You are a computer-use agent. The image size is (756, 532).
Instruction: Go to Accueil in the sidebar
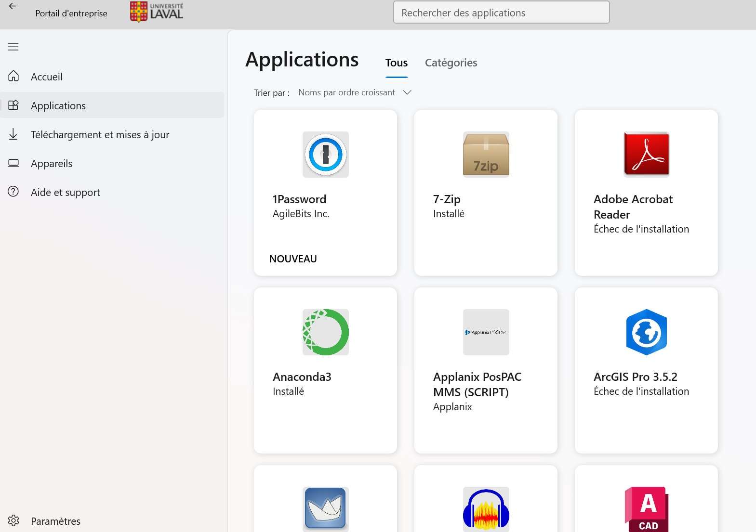pyautogui.click(x=47, y=77)
